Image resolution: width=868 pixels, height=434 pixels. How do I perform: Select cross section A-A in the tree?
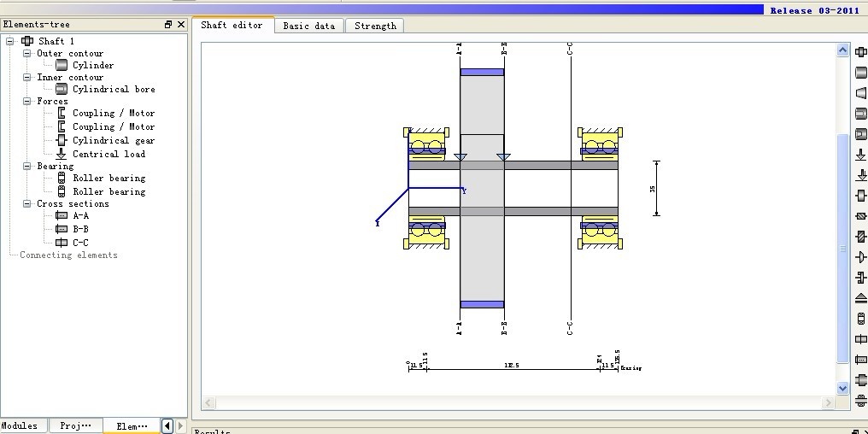[x=81, y=216]
